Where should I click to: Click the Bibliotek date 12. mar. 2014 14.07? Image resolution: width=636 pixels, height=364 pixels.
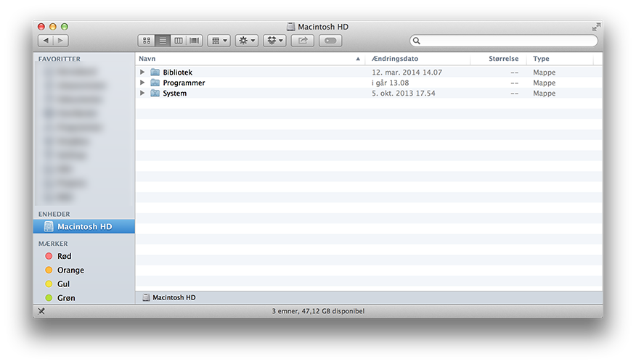[x=407, y=73]
